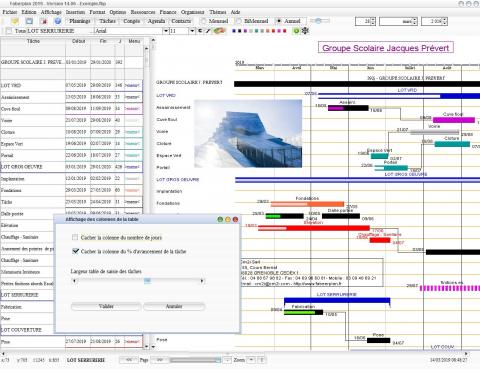The image size is (480, 369).
Task: Click the Menu button for LOT VRD row
Action: 133,85
